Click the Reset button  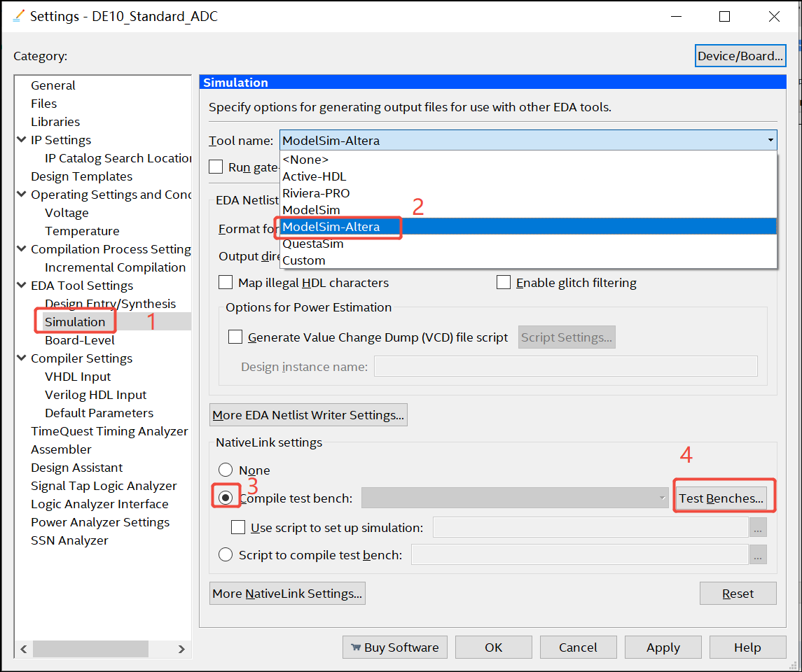(x=738, y=594)
